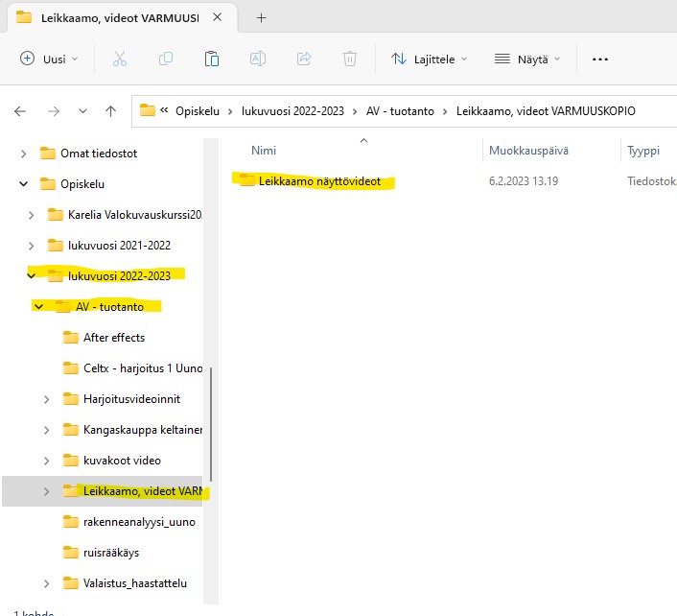The width and height of the screenshot is (677, 616).
Task: Expand the Harjoitusvideoinnit folder chevron
Action: 47,399
